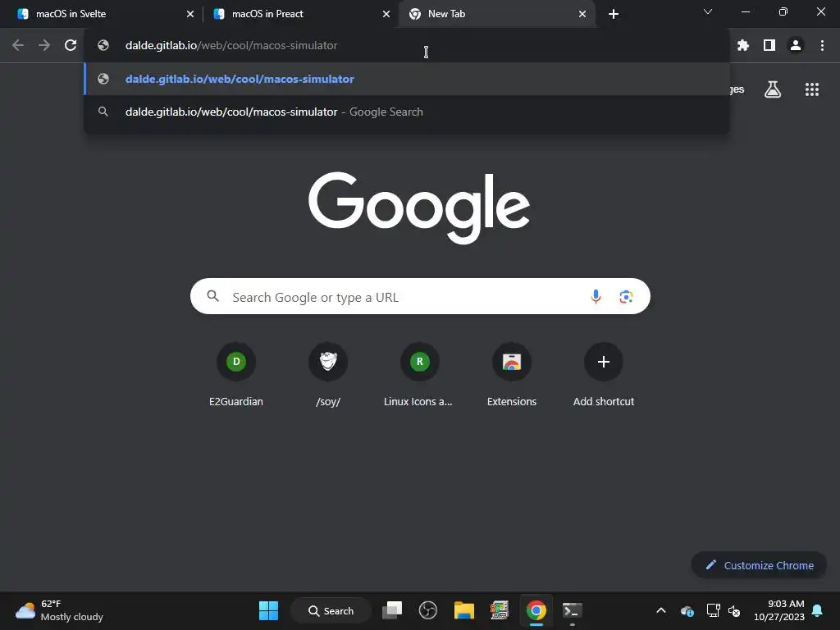The width and height of the screenshot is (840, 630).
Task: Open the taskbar Search box
Action: [x=331, y=610]
